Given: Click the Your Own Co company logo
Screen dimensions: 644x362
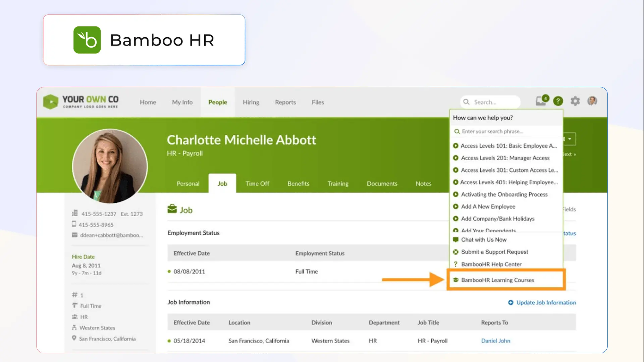Looking at the screenshot, I should point(81,102).
